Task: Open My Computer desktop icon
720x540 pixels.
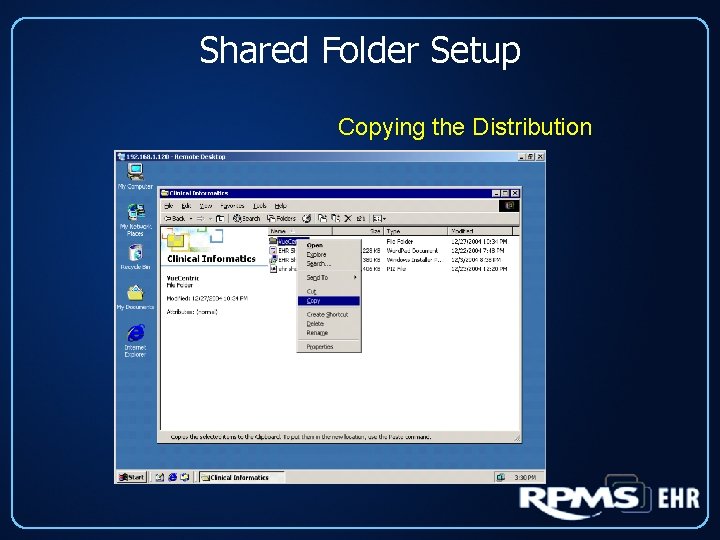Action: tap(135, 176)
